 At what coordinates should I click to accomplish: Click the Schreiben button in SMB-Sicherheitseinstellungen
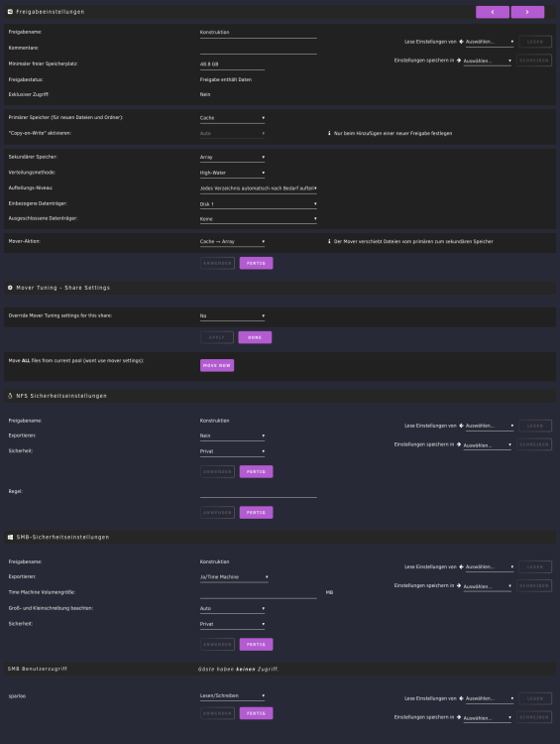point(534,585)
